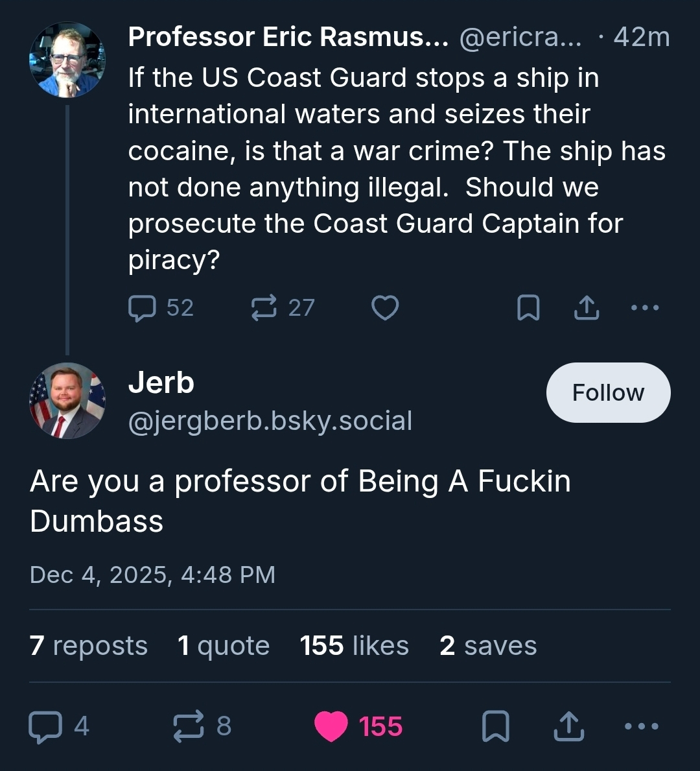Repost the Coast Guard parent post

(x=264, y=308)
